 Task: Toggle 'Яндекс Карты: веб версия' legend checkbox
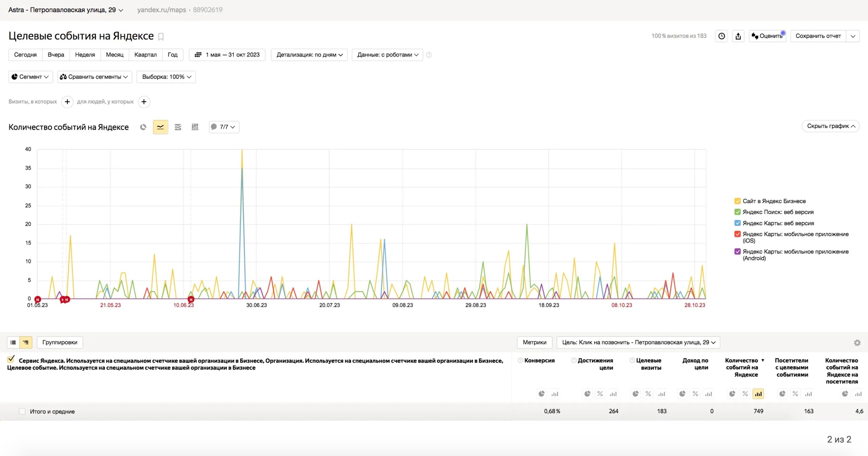pos(737,223)
